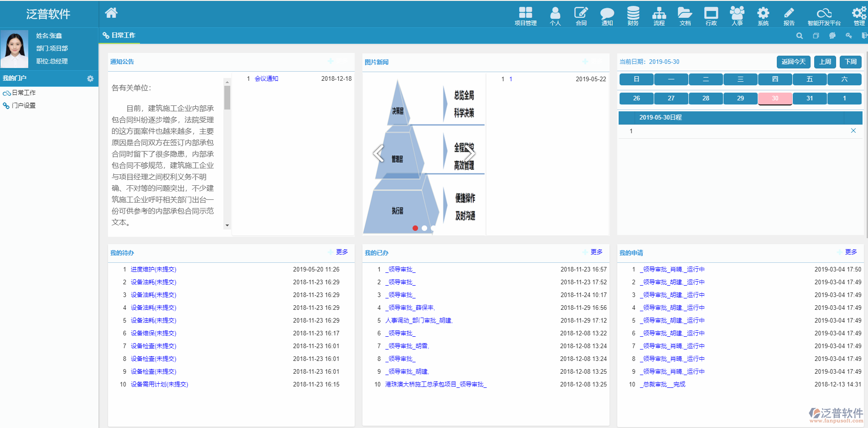Click the 返回今天 button

tap(793, 62)
